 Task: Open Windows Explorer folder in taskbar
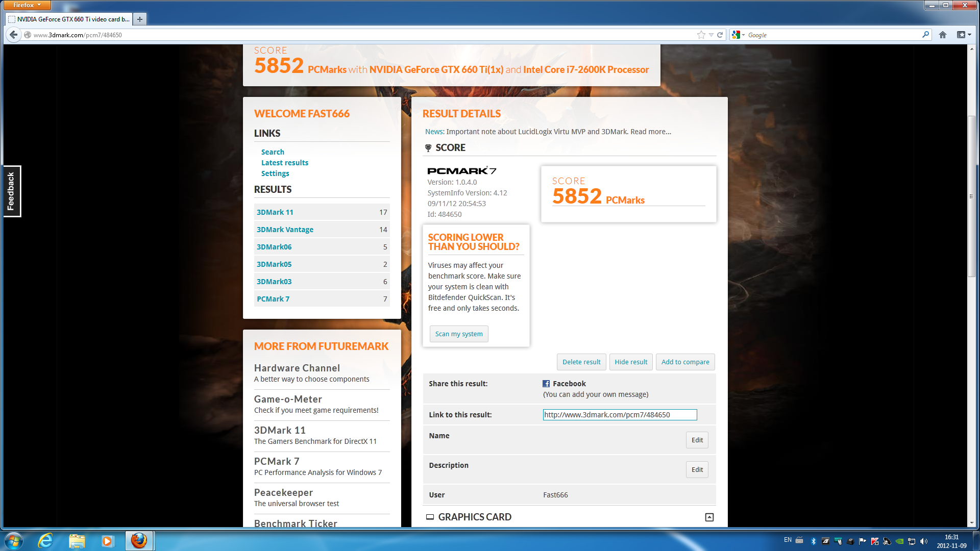pos(77,541)
